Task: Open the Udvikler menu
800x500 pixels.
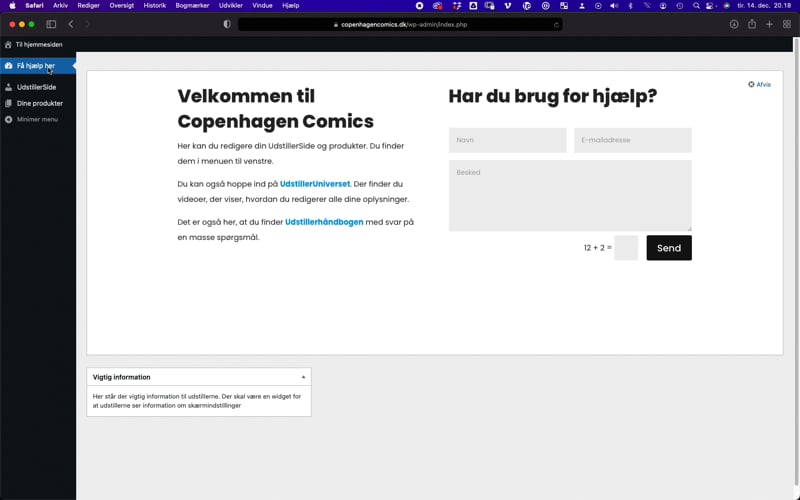Action: click(231, 6)
